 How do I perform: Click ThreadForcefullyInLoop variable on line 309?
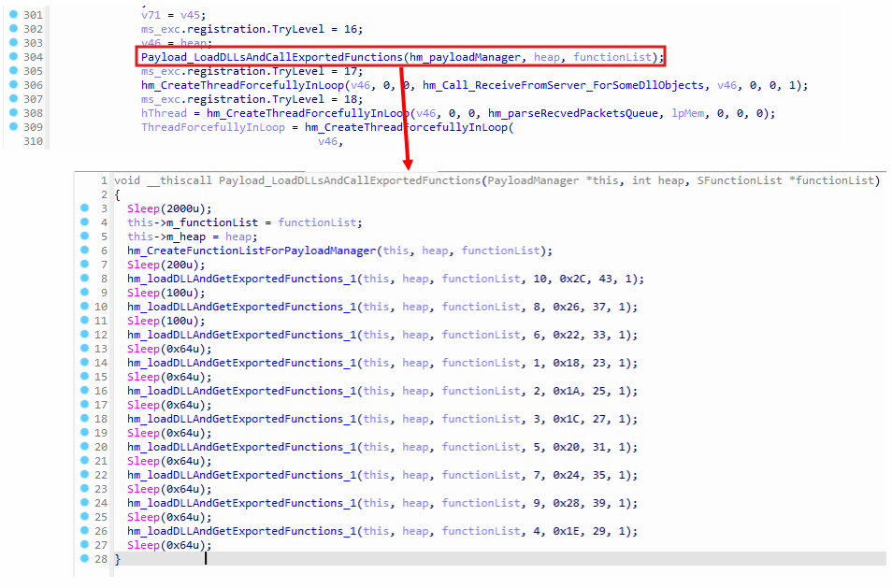pyautogui.click(x=213, y=127)
